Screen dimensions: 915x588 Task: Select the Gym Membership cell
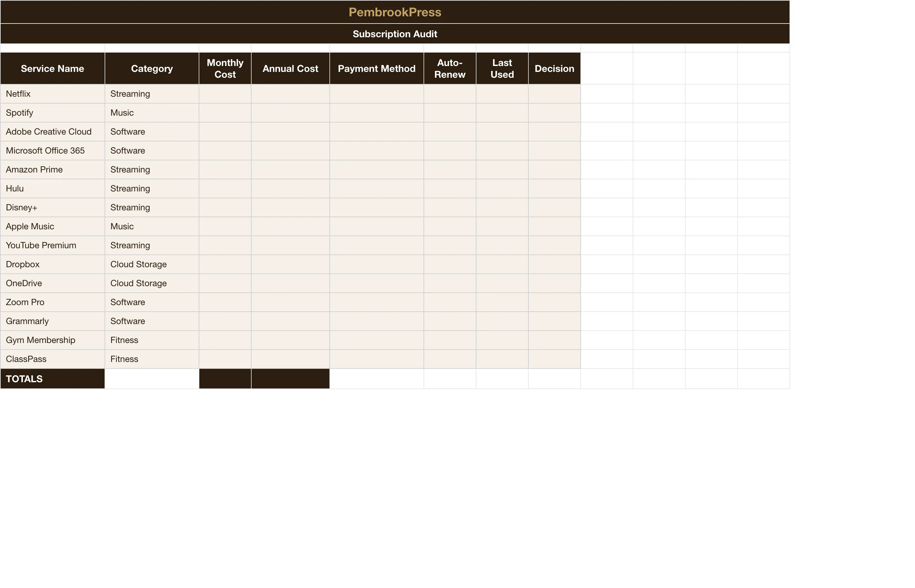53,340
